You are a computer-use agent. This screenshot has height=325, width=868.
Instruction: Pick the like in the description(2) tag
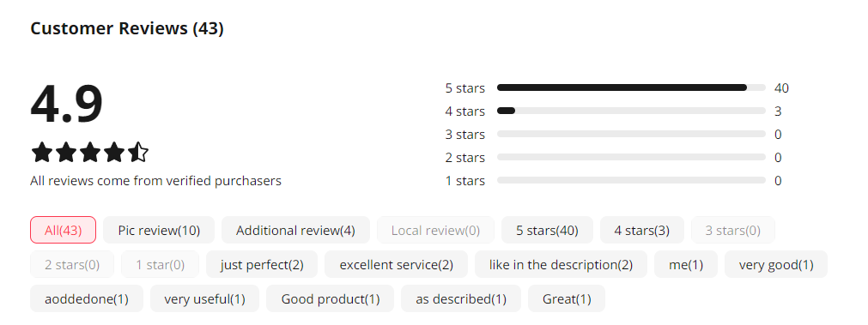(x=561, y=264)
